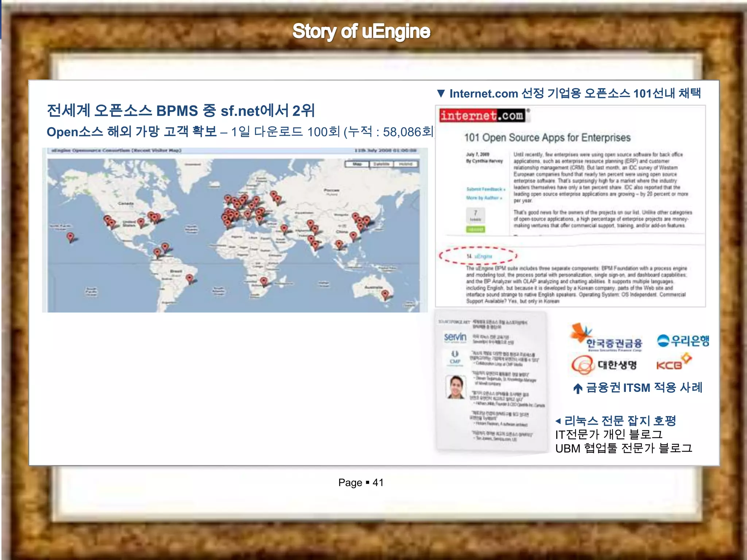The width and height of the screenshot is (747, 560).
Task: Click the down triangle before 'Internet.com 선정'
Action: tap(441, 94)
